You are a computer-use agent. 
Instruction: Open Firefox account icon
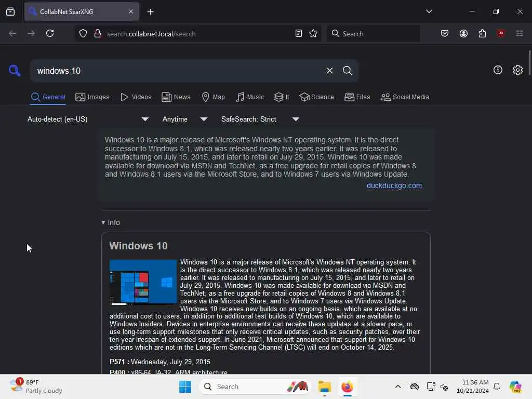(463, 33)
